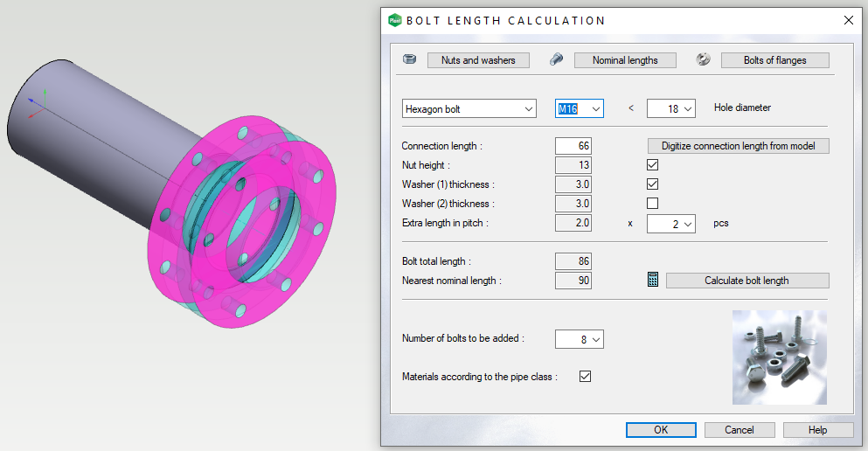Click the green Plant logo in title bar
The height and width of the screenshot is (451, 868).
pyautogui.click(x=394, y=20)
